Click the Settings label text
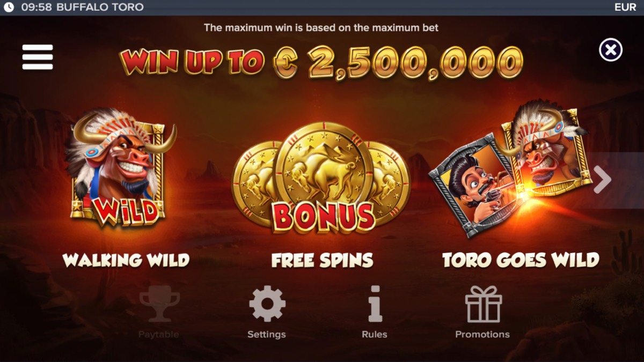This screenshot has width=644, height=362. pos(267,334)
